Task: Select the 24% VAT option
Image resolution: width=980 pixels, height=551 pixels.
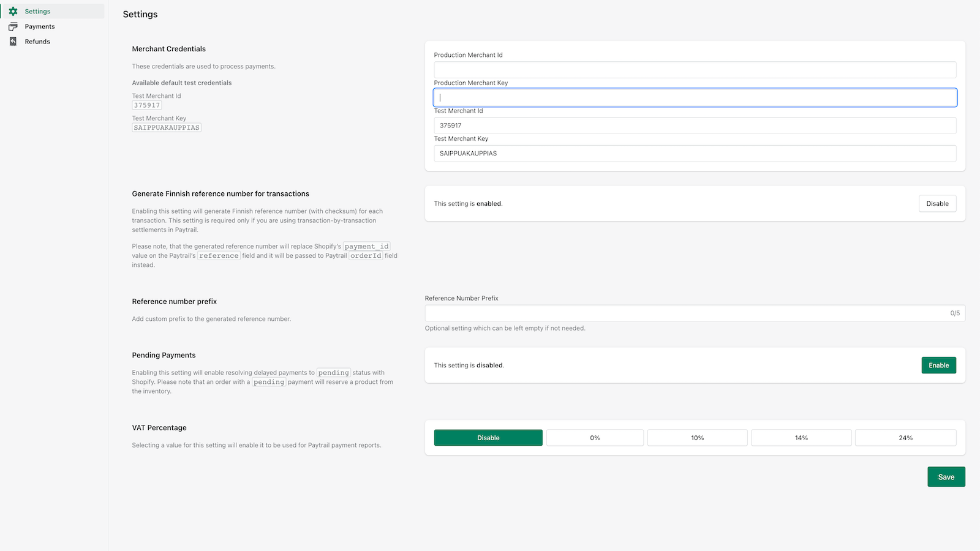Action: click(x=905, y=438)
